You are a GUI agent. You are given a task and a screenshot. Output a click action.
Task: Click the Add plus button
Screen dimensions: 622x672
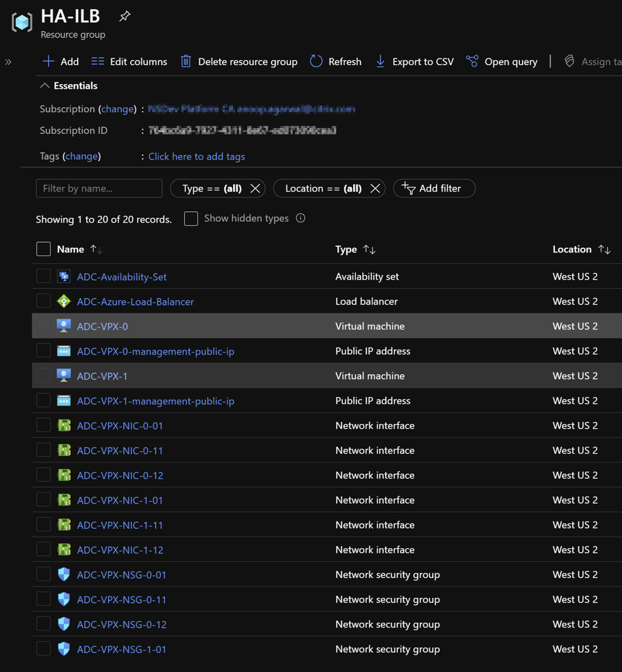click(61, 62)
